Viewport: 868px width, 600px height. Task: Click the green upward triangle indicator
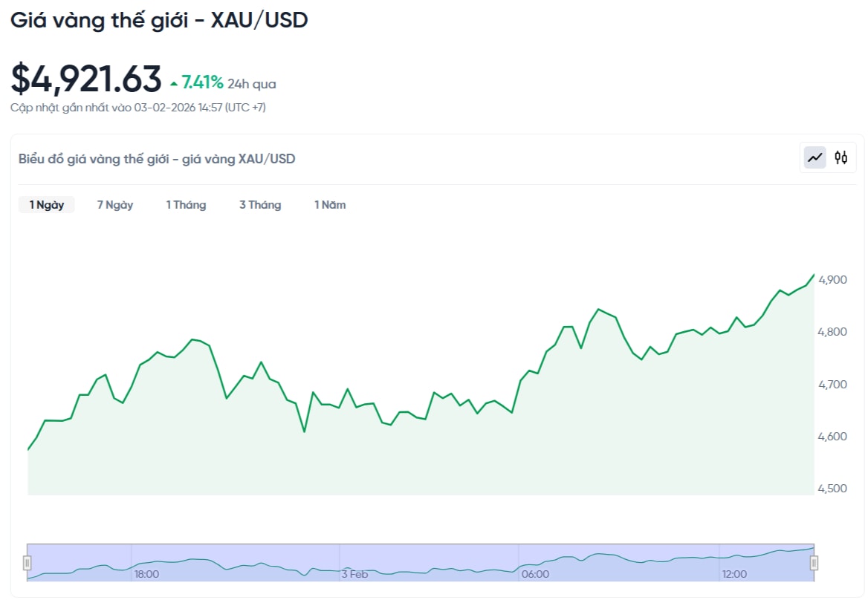[x=173, y=82]
